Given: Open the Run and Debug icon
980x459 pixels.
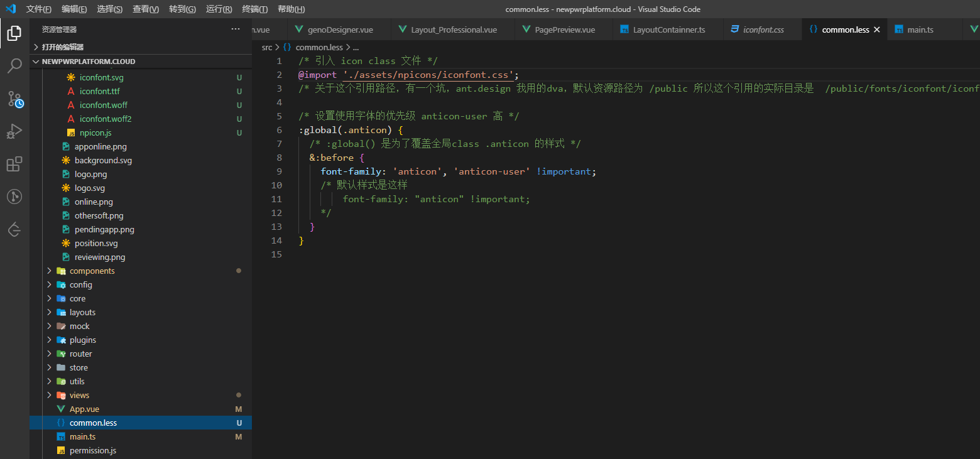Looking at the screenshot, I should coord(14,131).
